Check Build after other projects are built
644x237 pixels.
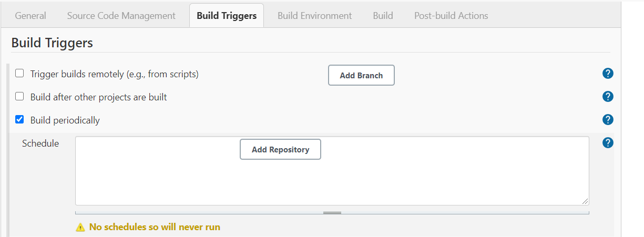(x=19, y=97)
